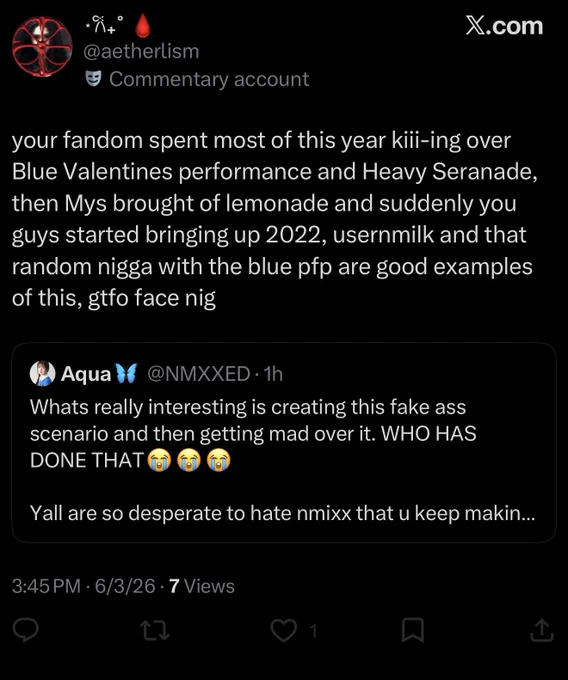Image resolution: width=568 pixels, height=680 pixels.
Task: Click the 7 Views count
Action: point(202,586)
